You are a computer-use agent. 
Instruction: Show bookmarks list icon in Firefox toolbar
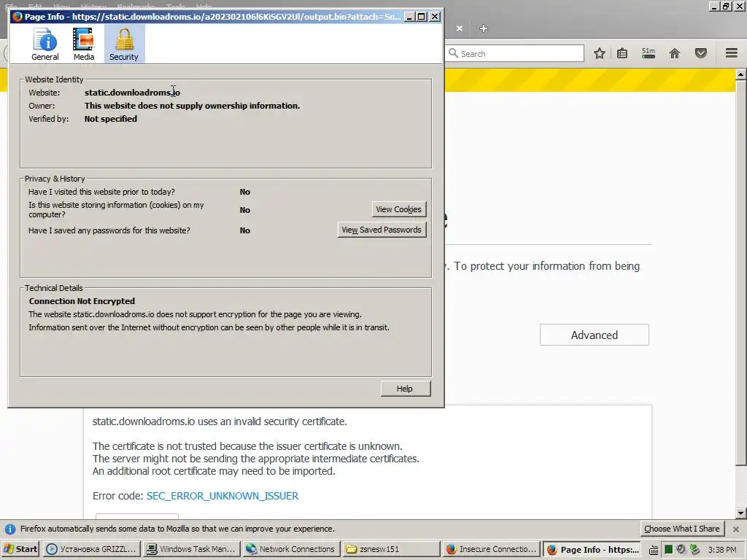click(622, 53)
